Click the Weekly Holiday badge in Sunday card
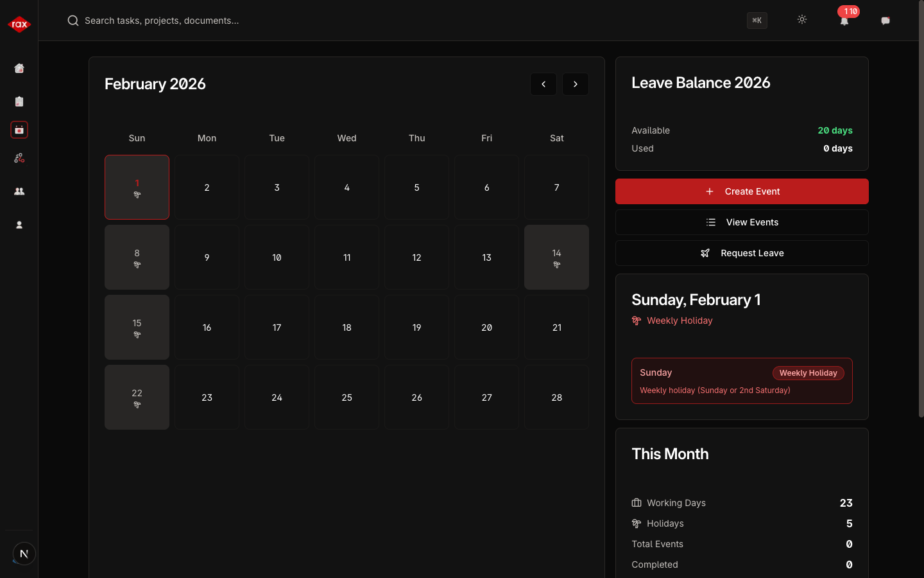The width and height of the screenshot is (924, 578). coord(808,372)
